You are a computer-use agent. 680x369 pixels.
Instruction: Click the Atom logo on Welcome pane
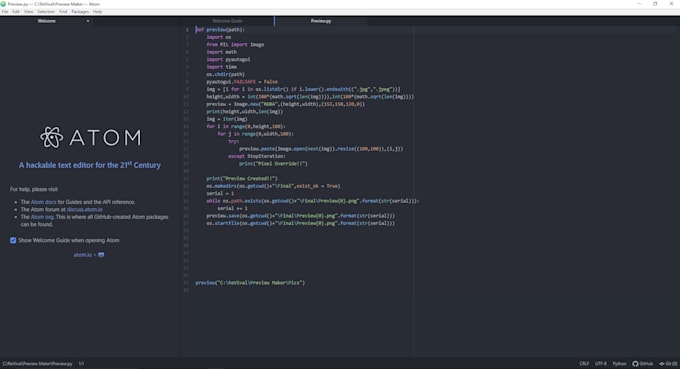click(x=90, y=137)
